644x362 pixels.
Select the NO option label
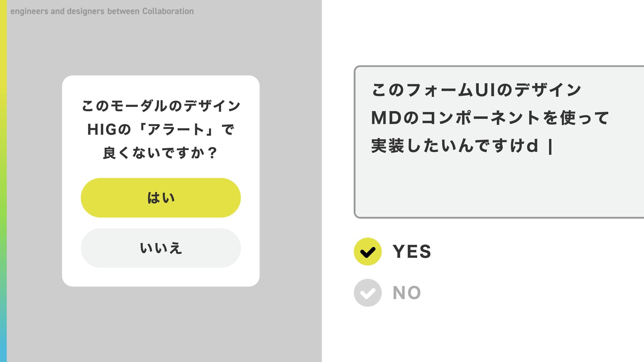(407, 293)
